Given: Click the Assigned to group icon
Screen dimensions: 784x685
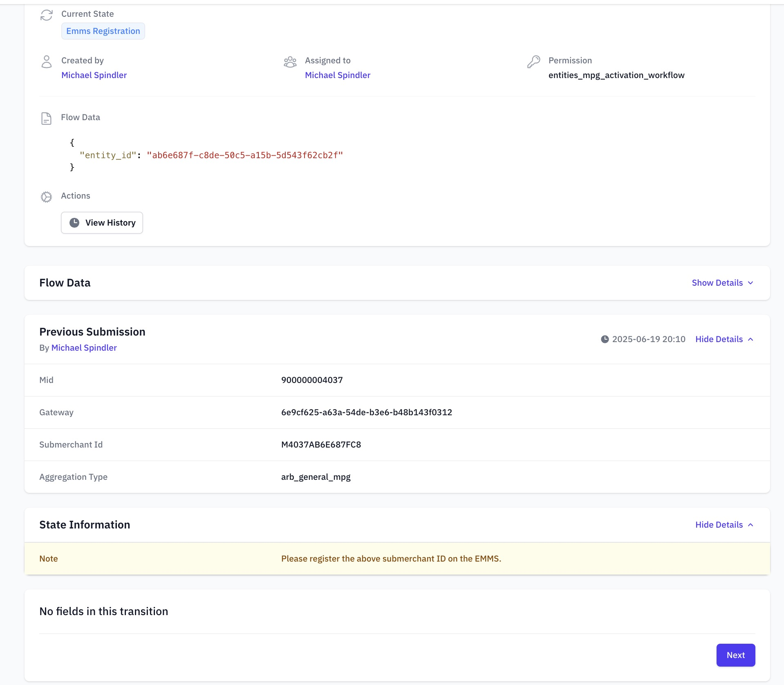Looking at the screenshot, I should [290, 62].
